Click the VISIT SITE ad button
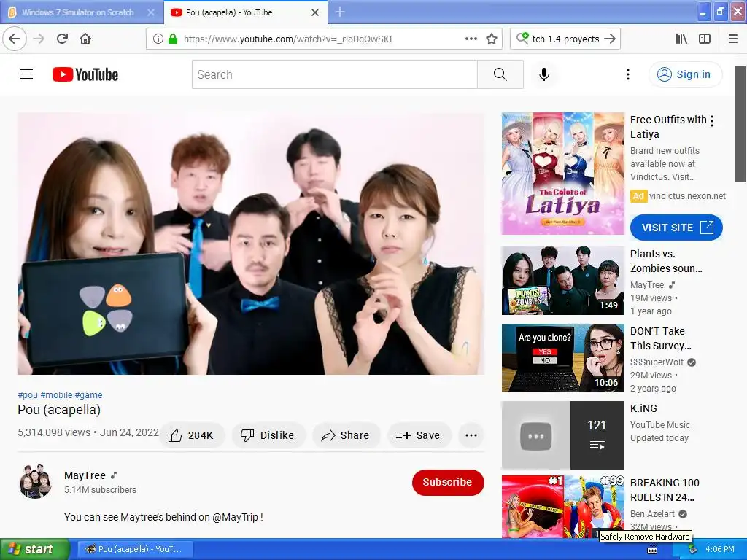 [676, 227]
